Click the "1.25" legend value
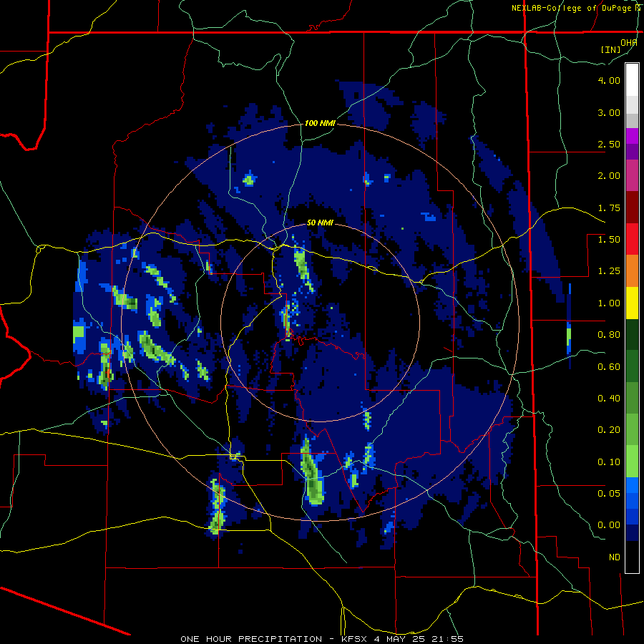The width and height of the screenshot is (644, 644). click(609, 271)
